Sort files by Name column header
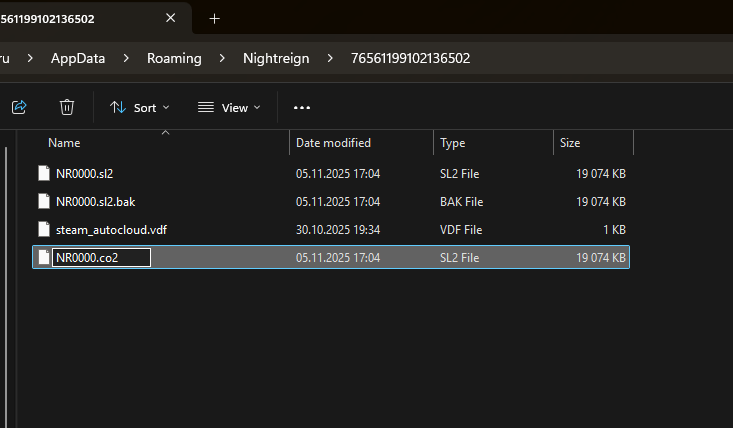733x428 pixels. 64,143
